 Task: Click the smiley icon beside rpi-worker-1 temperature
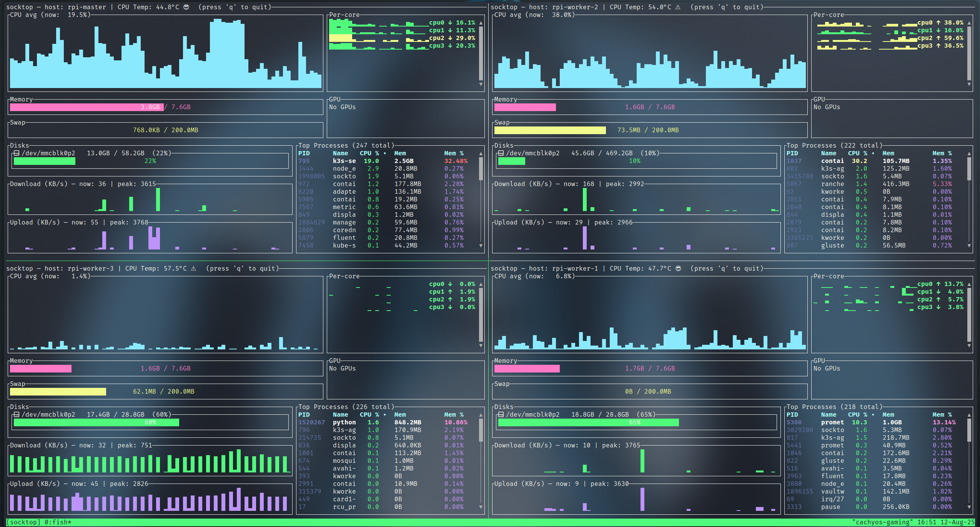tap(678, 268)
